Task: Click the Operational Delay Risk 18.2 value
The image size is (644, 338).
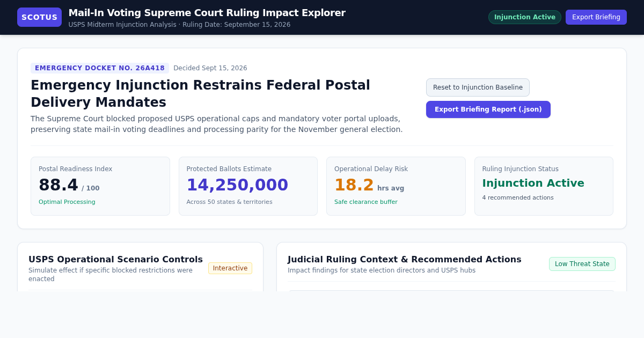Action: click(x=354, y=185)
